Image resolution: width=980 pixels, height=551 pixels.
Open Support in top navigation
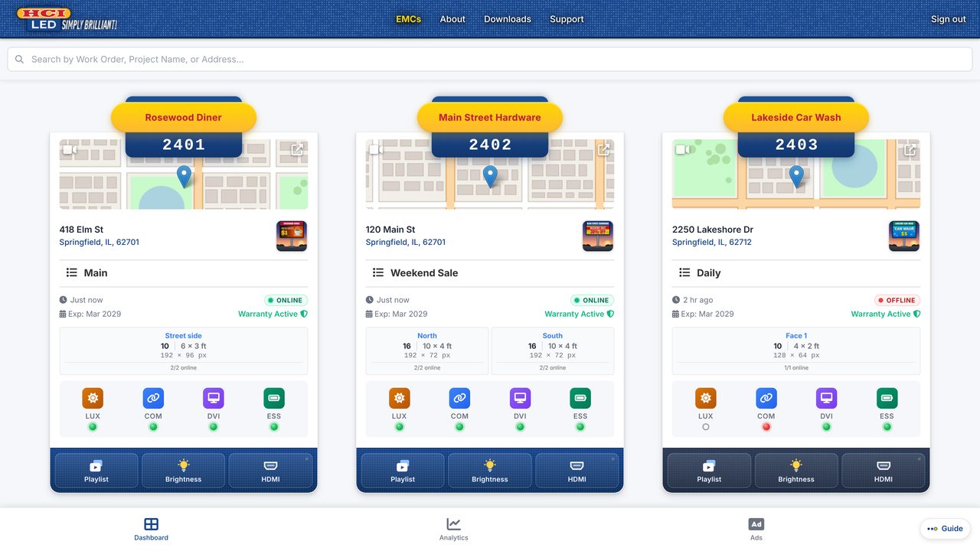[567, 19]
